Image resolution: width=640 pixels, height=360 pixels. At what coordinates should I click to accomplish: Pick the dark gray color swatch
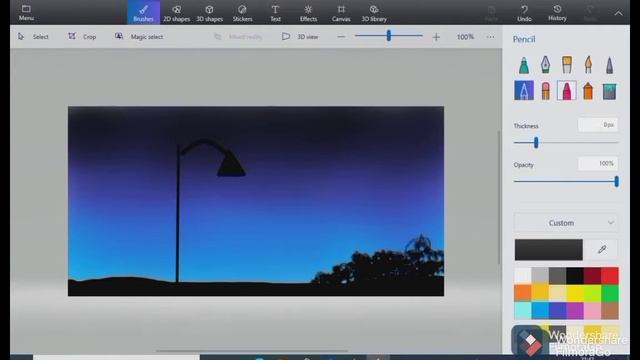tap(558, 276)
